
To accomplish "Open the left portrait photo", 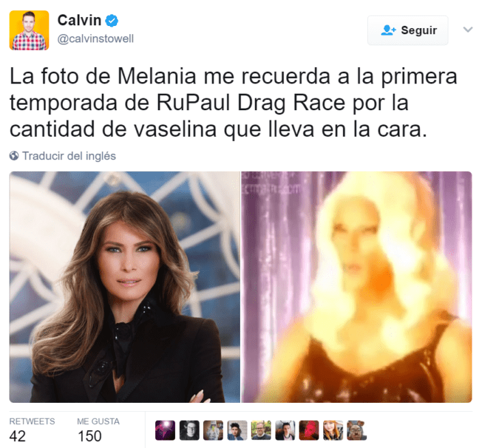I will pyautogui.click(x=124, y=287).
